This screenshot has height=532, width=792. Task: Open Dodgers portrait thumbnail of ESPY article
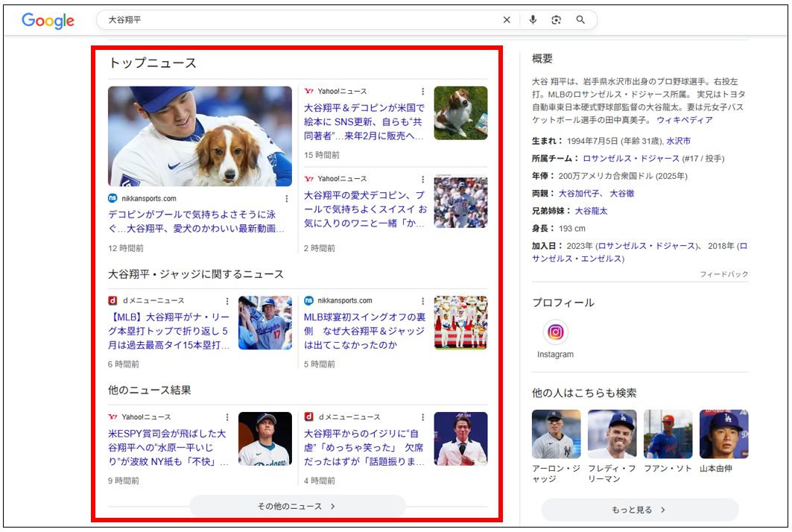pyautogui.click(x=265, y=439)
